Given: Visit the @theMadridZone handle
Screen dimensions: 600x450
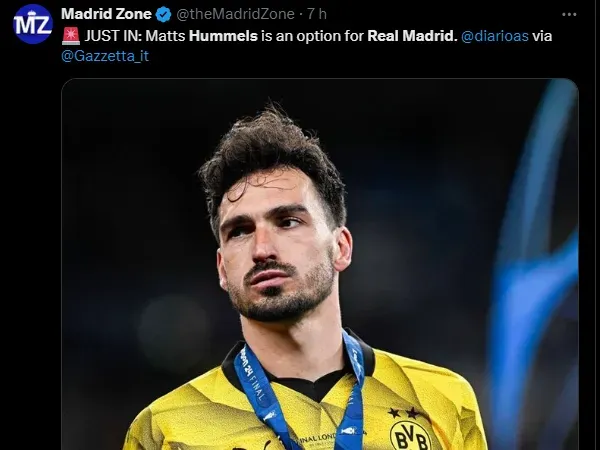Looking at the screenshot, I should coord(235,14).
